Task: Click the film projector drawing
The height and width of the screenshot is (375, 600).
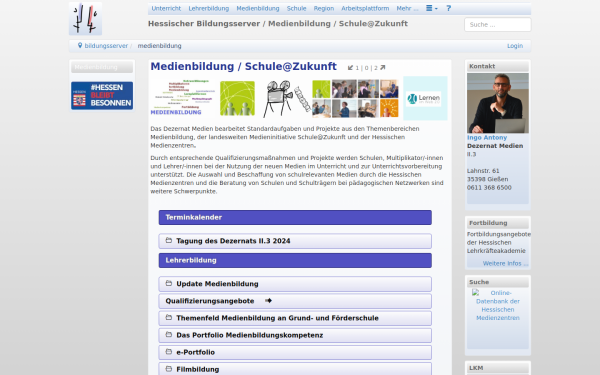Action: [x=287, y=98]
